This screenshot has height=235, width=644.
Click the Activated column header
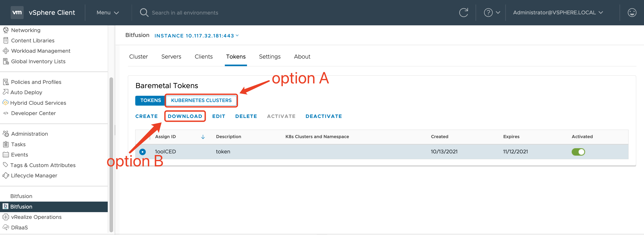tap(582, 137)
